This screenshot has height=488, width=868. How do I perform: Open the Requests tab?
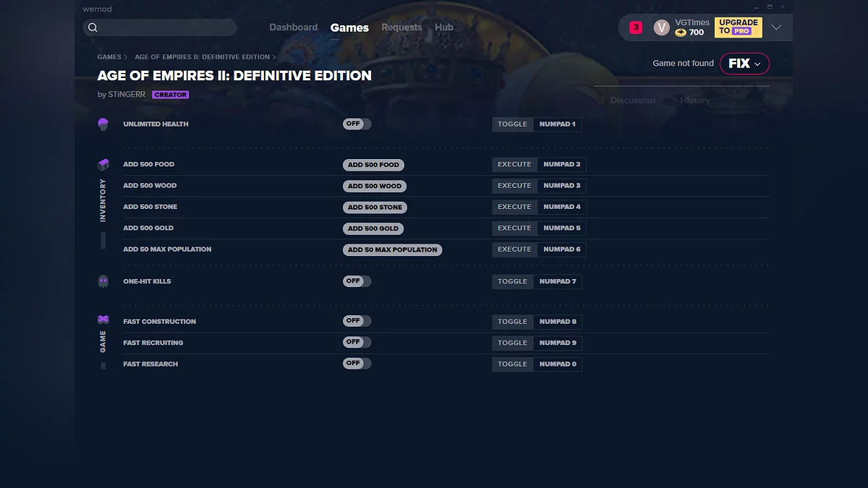coord(401,27)
